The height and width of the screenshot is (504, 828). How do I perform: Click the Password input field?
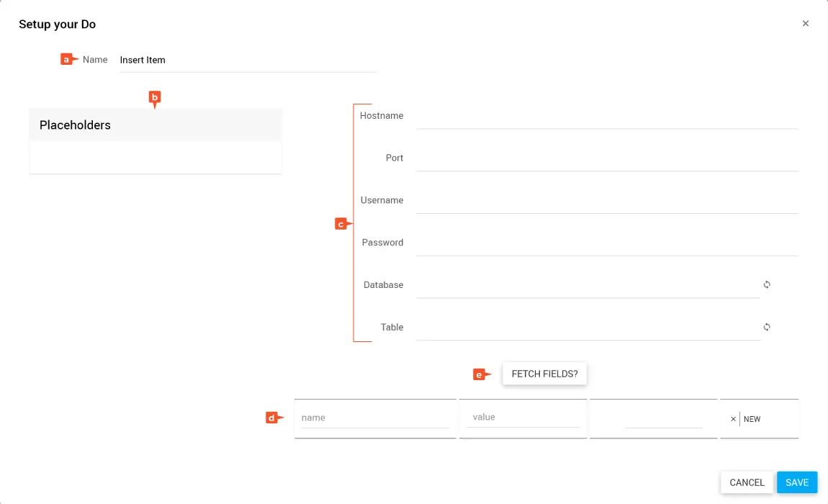click(x=606, y=243)
